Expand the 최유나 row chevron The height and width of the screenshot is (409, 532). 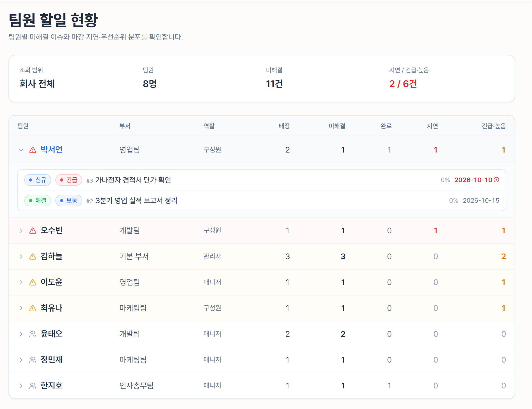pos(21,308)
